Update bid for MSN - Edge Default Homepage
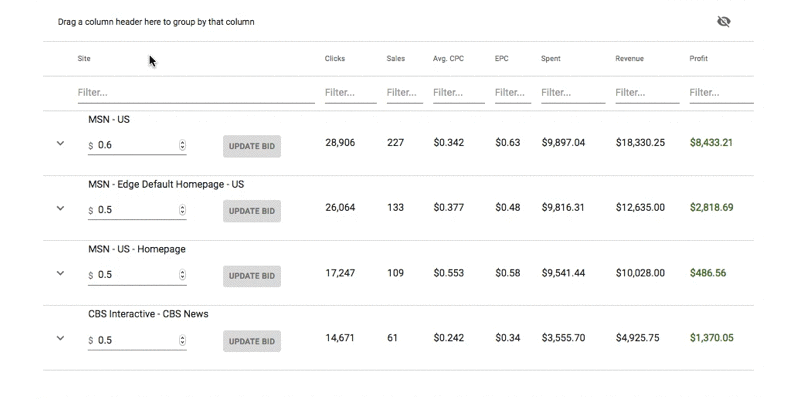The height and width of the screenshot is (400, 800). coord(252,211)
